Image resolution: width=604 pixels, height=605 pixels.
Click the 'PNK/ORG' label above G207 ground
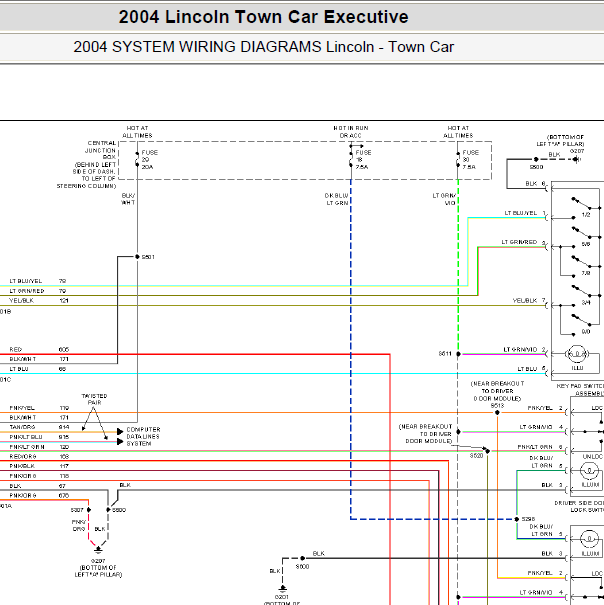click(x=79, y=526)
